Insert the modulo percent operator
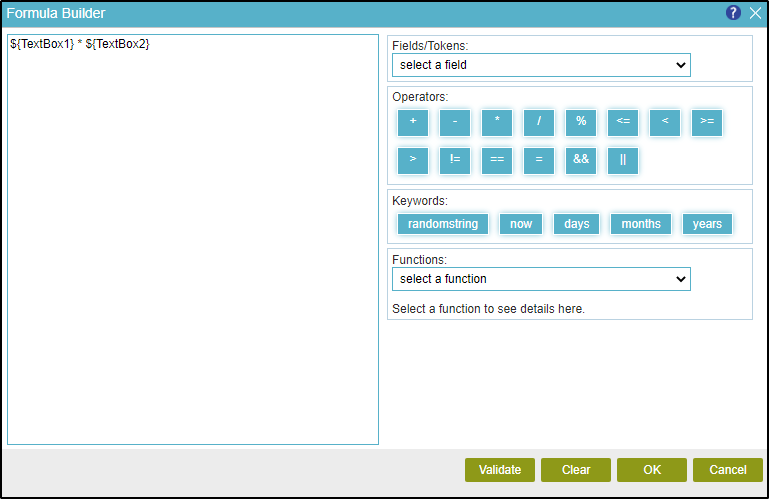 pyautogui.click(x=581, y=122)
